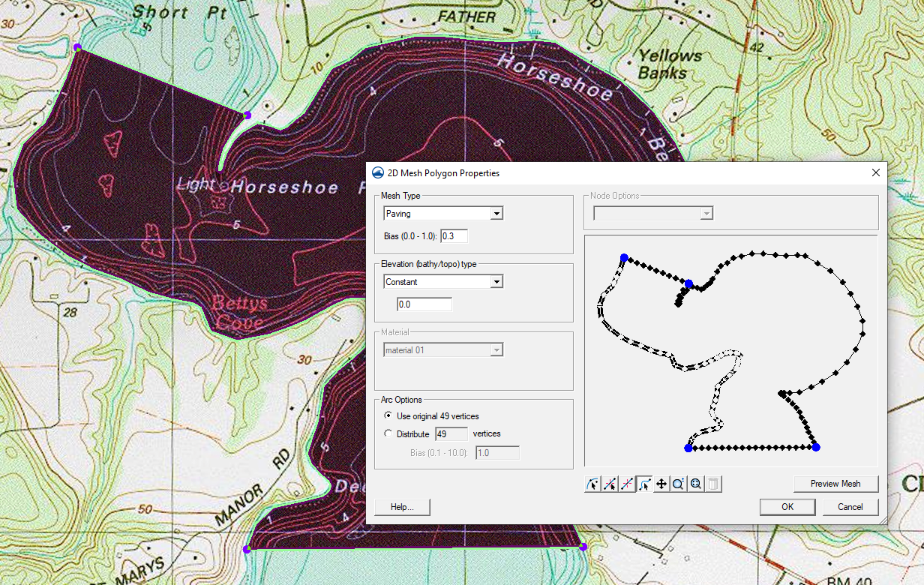Open the Elevation type dropdown showing Constant
924x585 pixels.
click(496, 281)
